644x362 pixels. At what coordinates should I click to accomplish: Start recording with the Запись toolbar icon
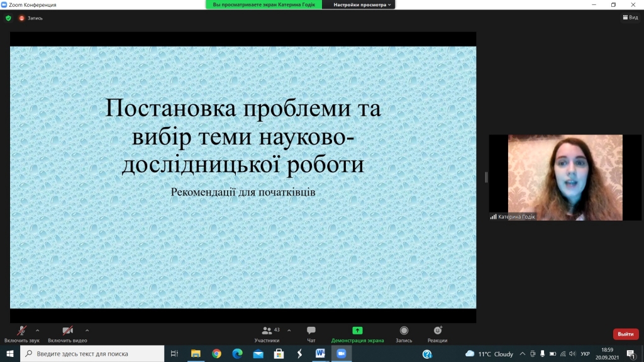404,331
